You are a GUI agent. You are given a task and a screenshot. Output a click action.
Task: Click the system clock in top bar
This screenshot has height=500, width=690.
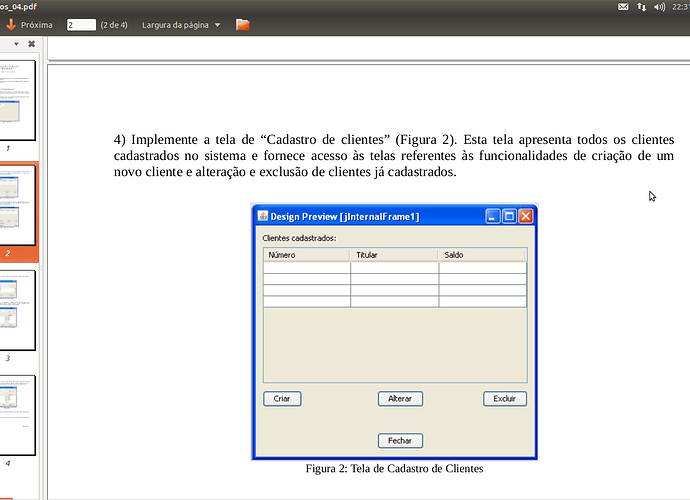[x=680, y=7]
